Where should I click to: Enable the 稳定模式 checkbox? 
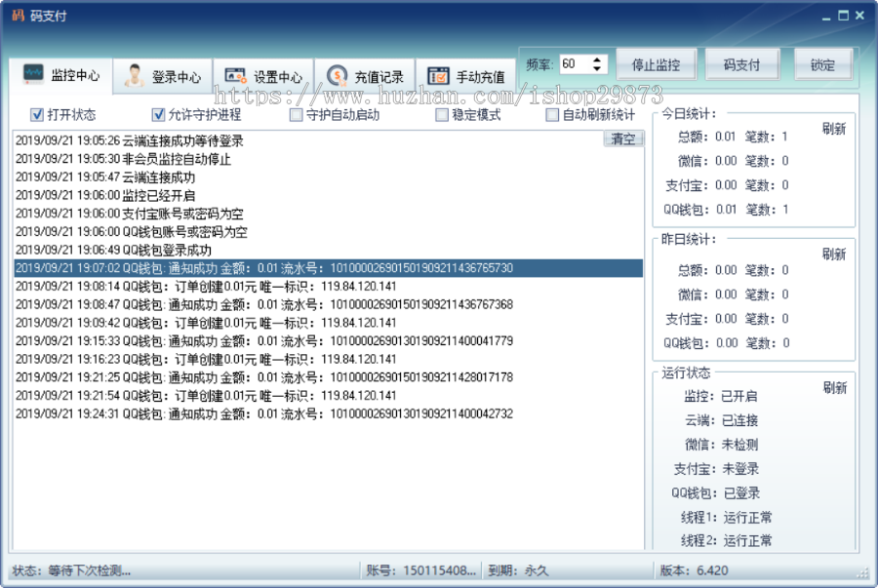[442, 115]
